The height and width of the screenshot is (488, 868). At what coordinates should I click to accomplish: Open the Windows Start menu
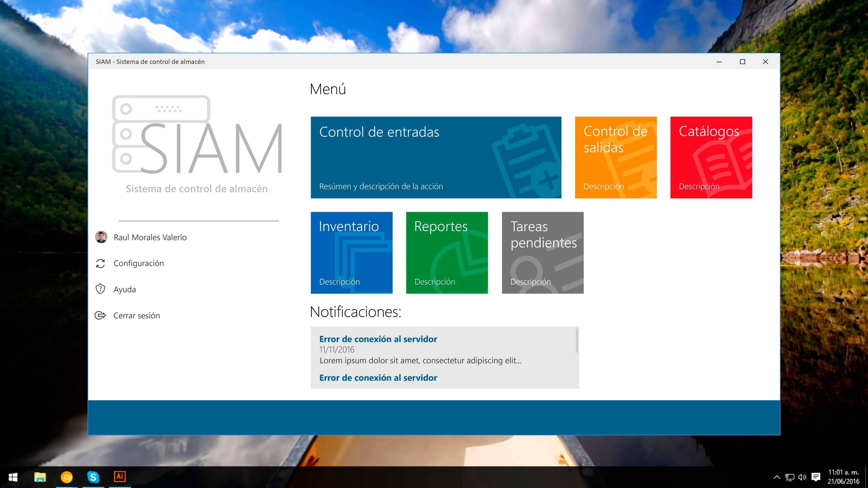[13, 477]
